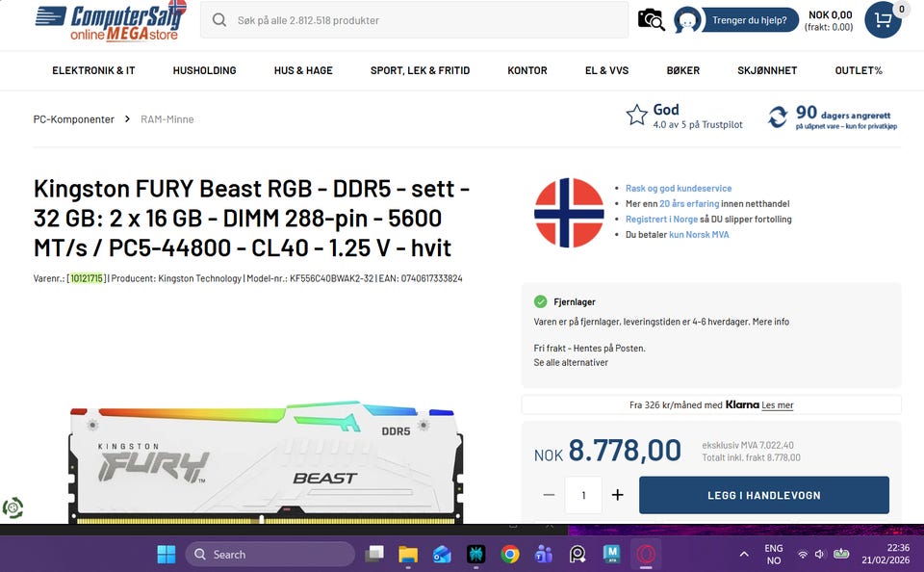Click the ComputerSalg logo
Viewport: 924px width, 572px height.
[111, 20]
